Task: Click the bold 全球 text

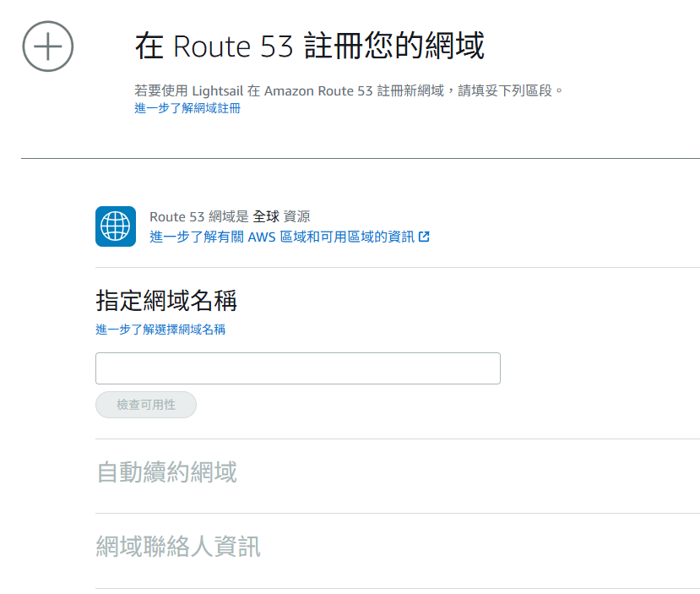Action: point(266,216)
